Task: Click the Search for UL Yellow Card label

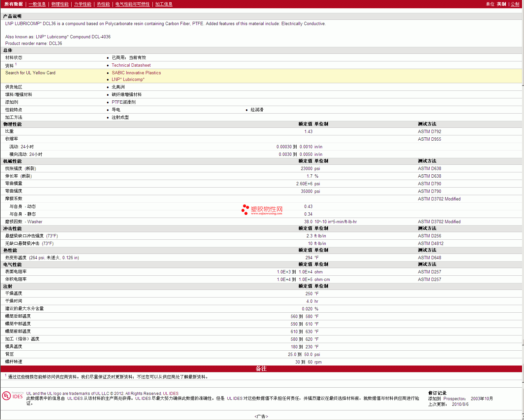Action: pos(30,73)
